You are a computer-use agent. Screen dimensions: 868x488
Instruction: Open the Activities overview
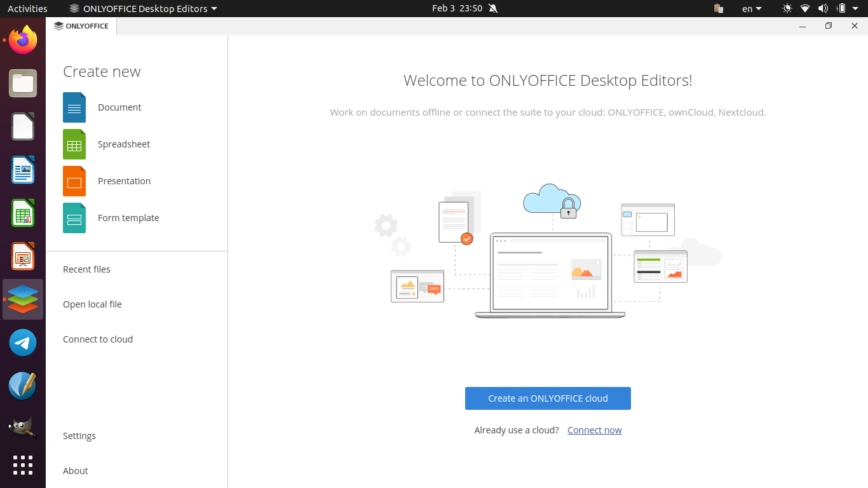27,8
